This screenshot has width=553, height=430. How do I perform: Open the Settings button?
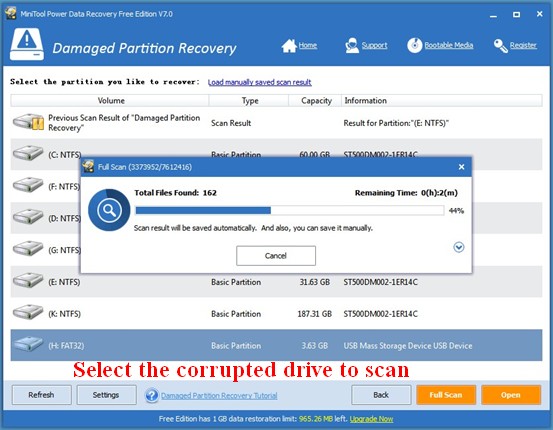tap(107, 395)
